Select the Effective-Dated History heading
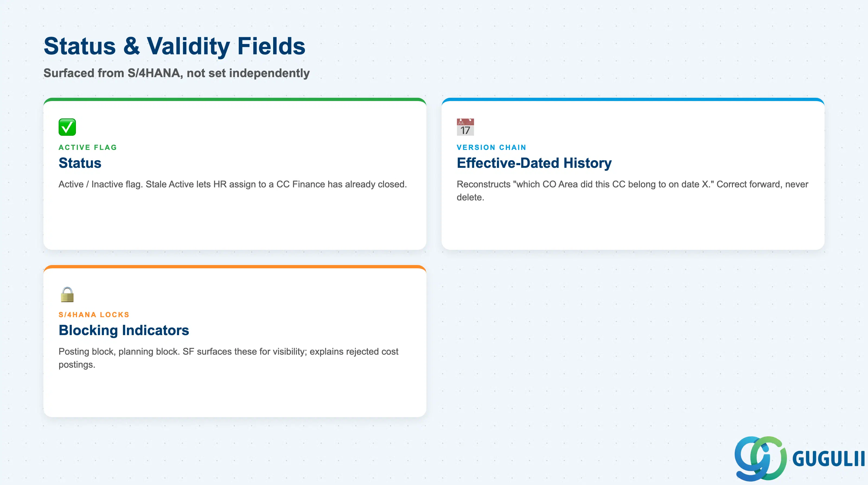 click(534, 163)
